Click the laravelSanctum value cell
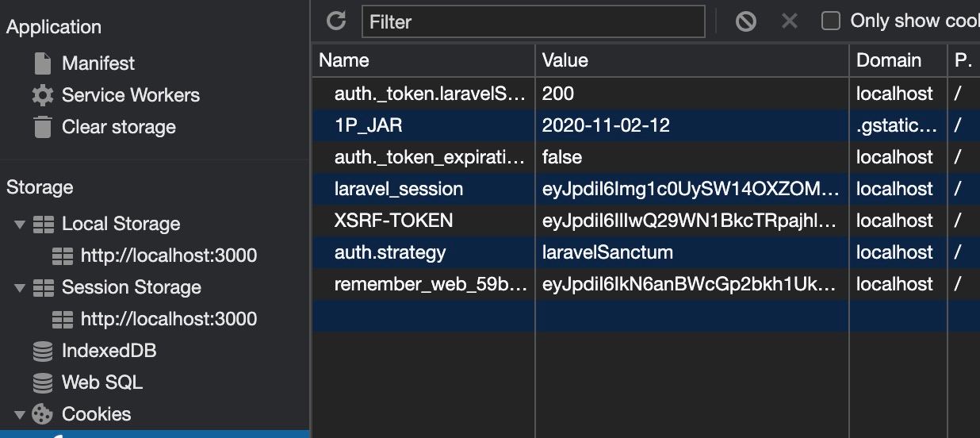This screenshot has width=980, height=438. click(x=692, y=252)
